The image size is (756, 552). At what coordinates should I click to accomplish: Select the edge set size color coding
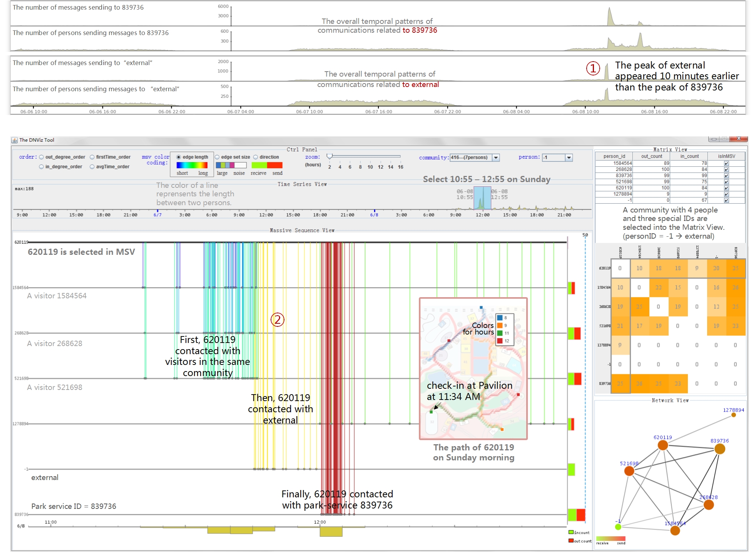pos(217,157)
